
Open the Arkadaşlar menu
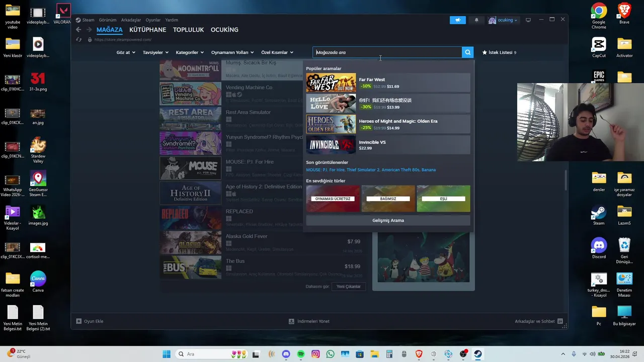click(131, 20)
